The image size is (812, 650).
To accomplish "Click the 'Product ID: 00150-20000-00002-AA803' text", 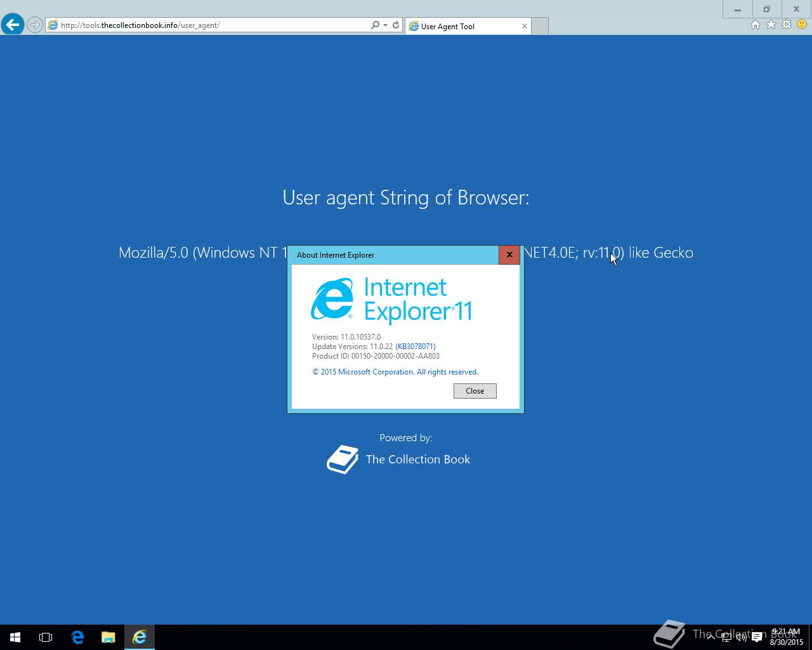I will pos(376,356).
